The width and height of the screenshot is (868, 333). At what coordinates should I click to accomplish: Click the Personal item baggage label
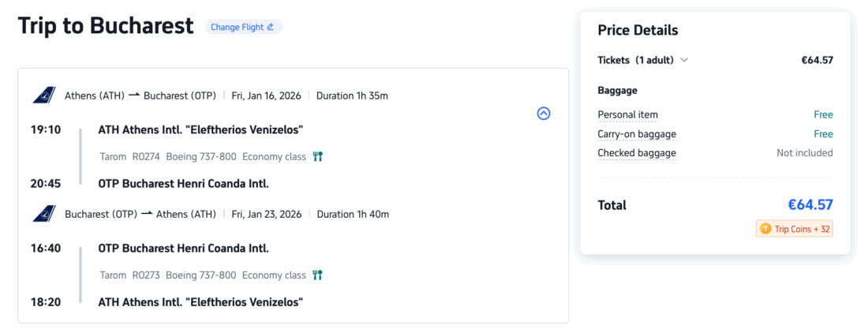tap(627, 114)
